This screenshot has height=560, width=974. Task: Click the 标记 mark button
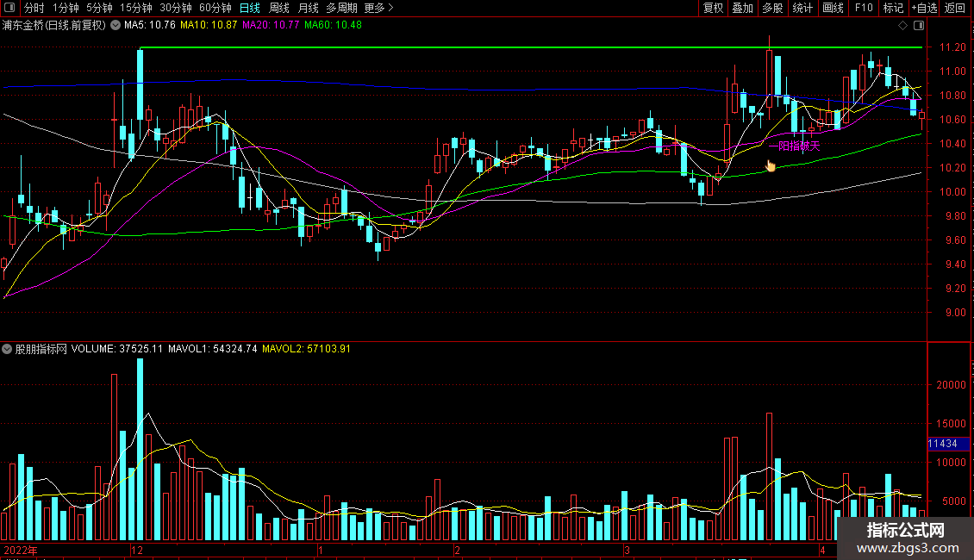tap(893, 8)
